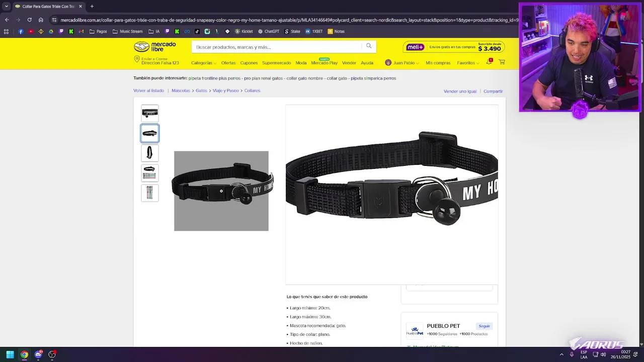644x362 pixels.
Task: Open Binance bookmark icon
Action: 41,31
